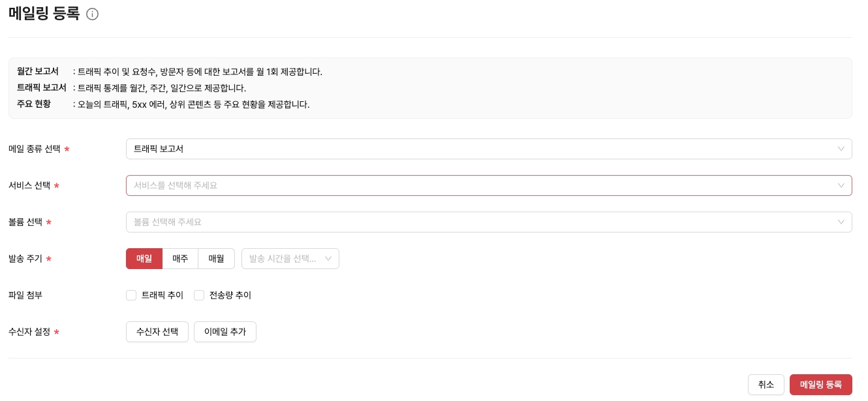Click the 전송량 추이 checkbox label text
This screenshot has height=401, width=868.
coord(230,295)
